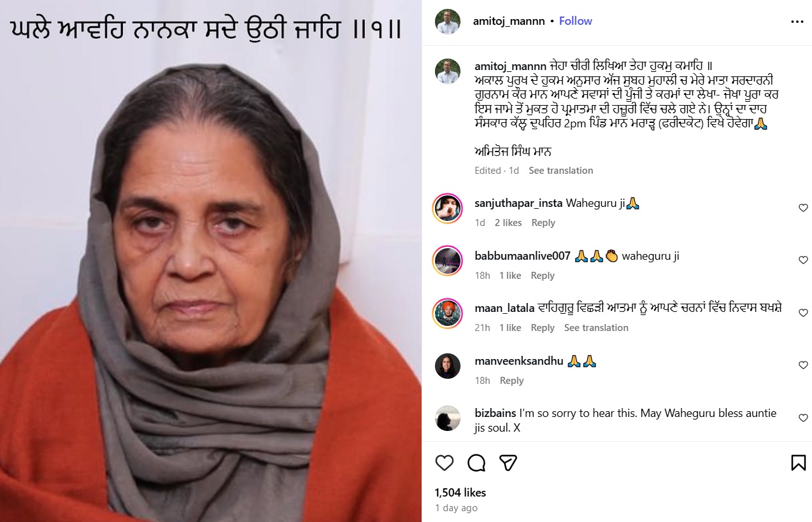Open the three-dot more options menu
This screenshot has height=522, width=812.
point(797,22)
